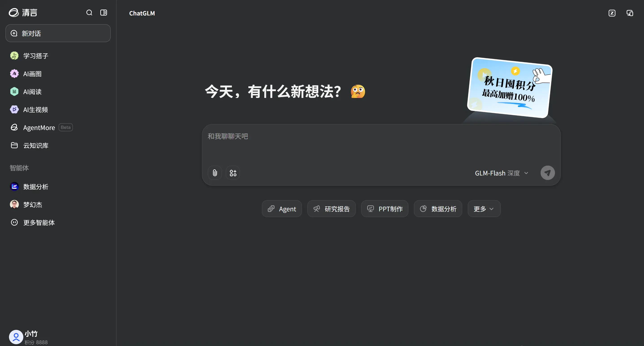644x346 pixels.
Task: Click the apps-plus tools icon
Action: 233,173
